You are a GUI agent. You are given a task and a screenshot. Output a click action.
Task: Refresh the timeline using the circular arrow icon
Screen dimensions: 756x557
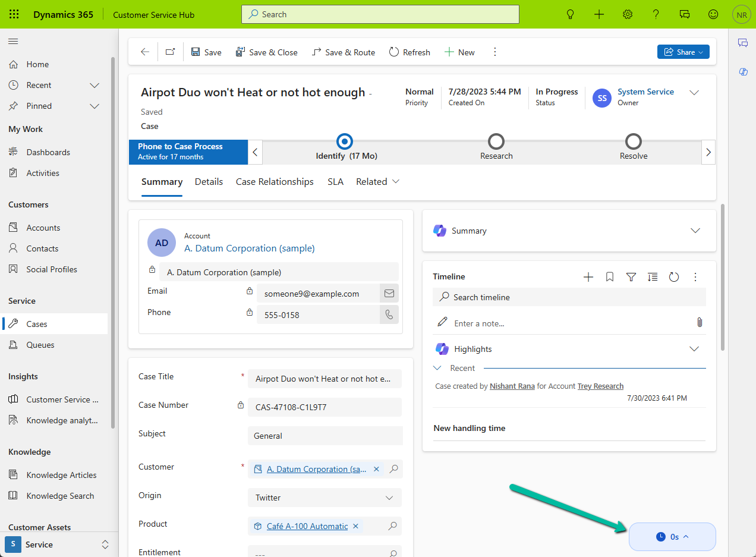coord(674,277)
